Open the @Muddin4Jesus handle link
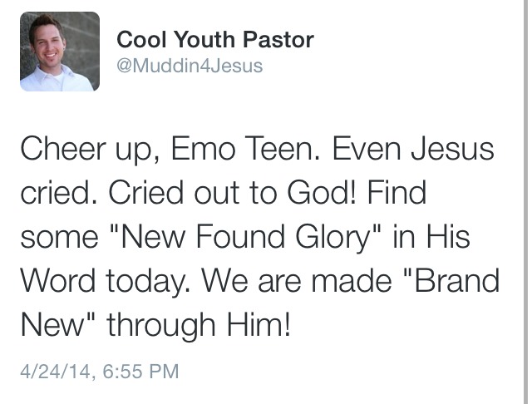 click(x=190, y=66)
